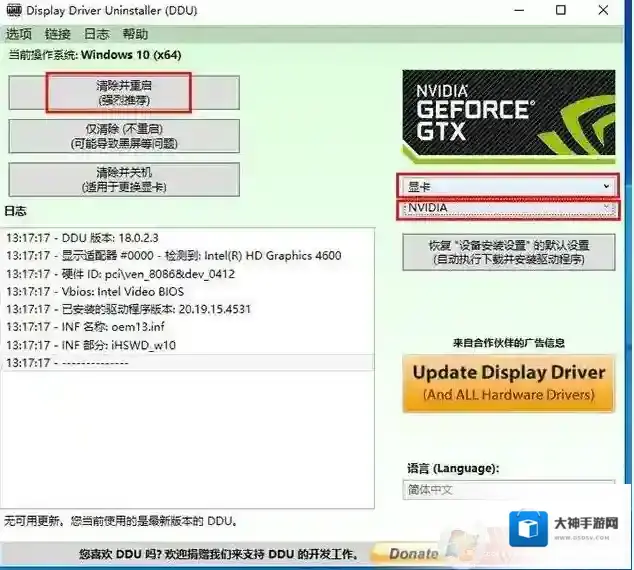This screenshot has width=634, height=570.
Task: Open the 链接 menu
Action: coord(57,34)
